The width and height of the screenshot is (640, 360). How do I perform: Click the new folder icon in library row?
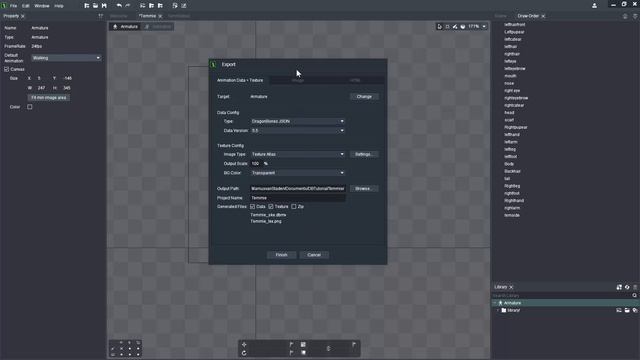point(627,310)
